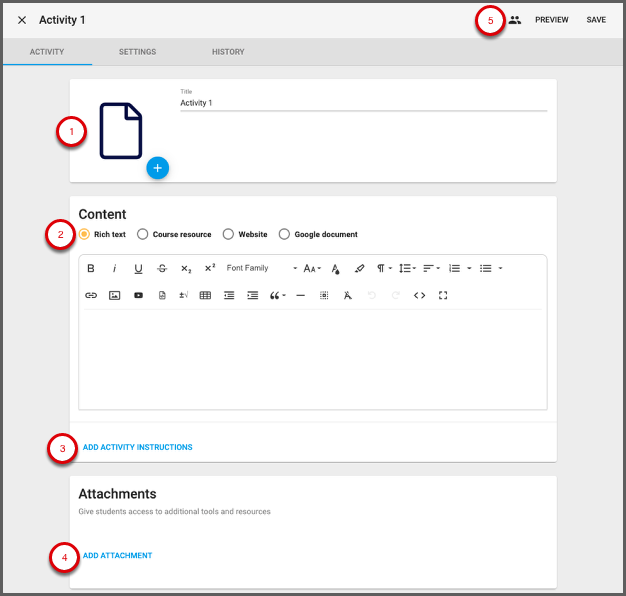Insert an image into the content

[x=114, y=296]
